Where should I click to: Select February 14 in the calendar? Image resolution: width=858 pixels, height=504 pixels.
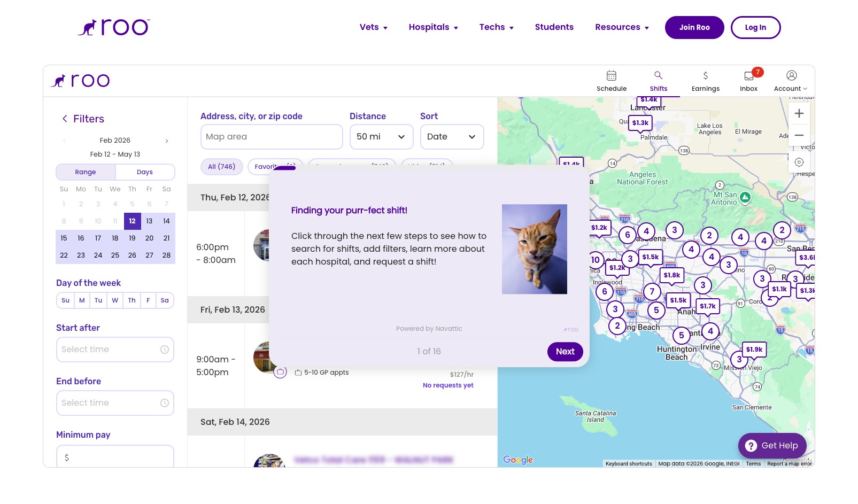(x=166, y=221)
